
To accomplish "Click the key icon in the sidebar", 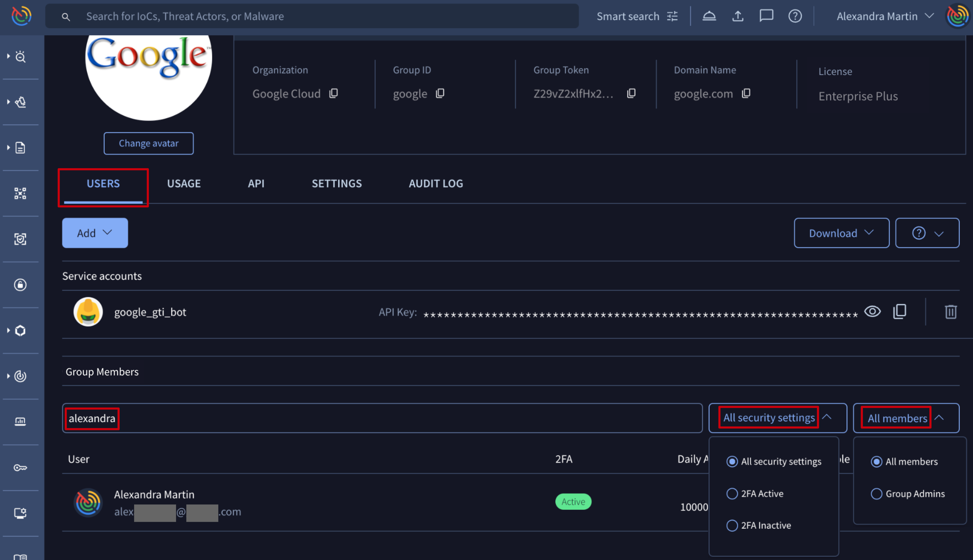I will [x=20, y=468].
